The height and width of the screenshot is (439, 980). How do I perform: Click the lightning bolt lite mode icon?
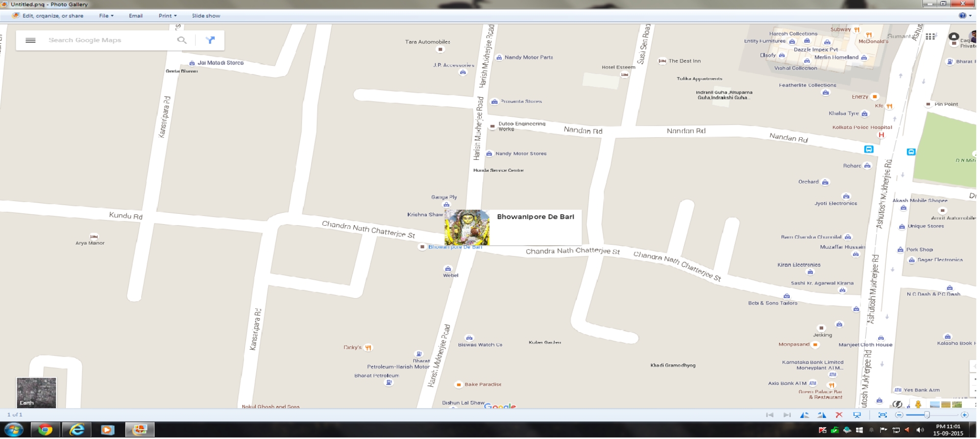click(x=897, y=405)
